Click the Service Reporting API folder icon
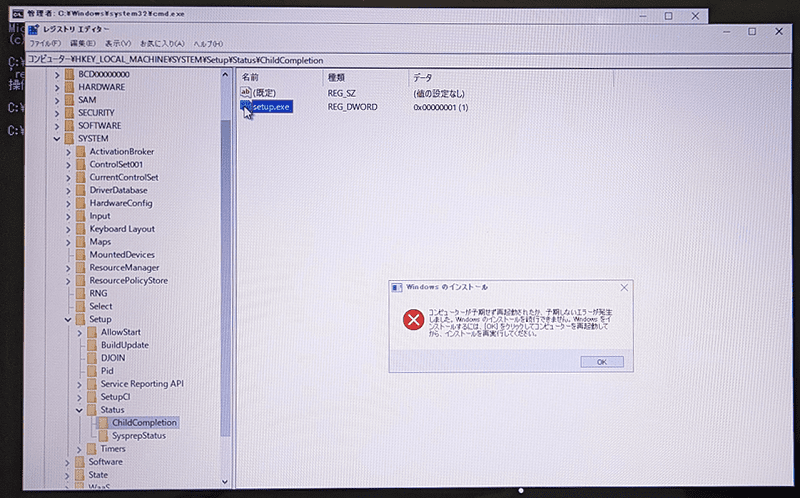The image size is (800, 498). click(92, 384)
